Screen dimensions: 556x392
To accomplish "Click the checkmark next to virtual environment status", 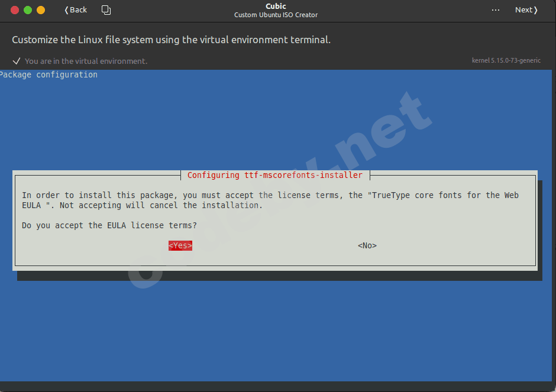I will pos(17,61).
